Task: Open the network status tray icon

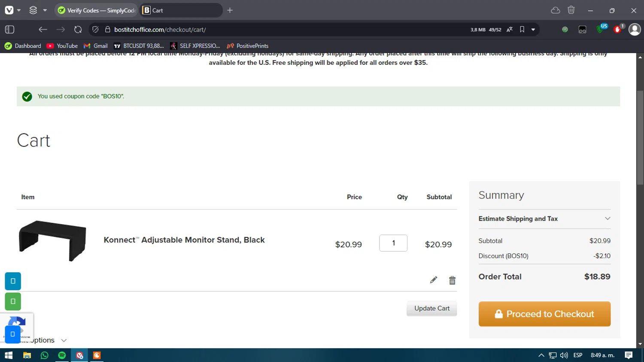Action: pyautogui.click(x=553, y=355)
